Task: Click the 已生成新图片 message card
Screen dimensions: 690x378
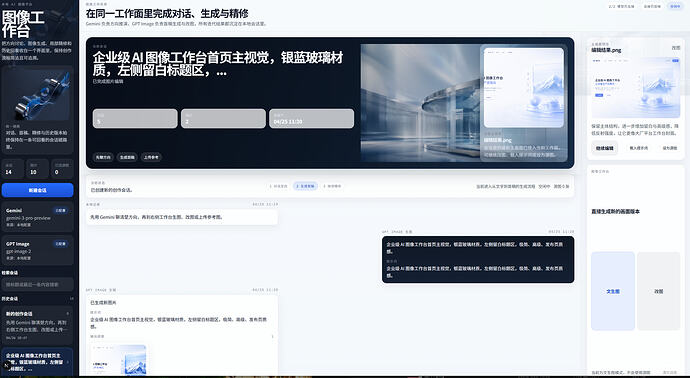Action: (182, 335)
